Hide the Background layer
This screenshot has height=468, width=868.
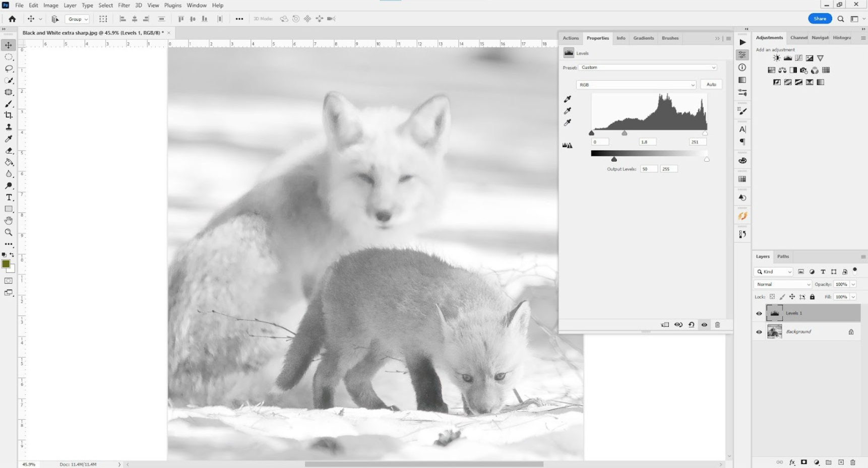[759, 332]
